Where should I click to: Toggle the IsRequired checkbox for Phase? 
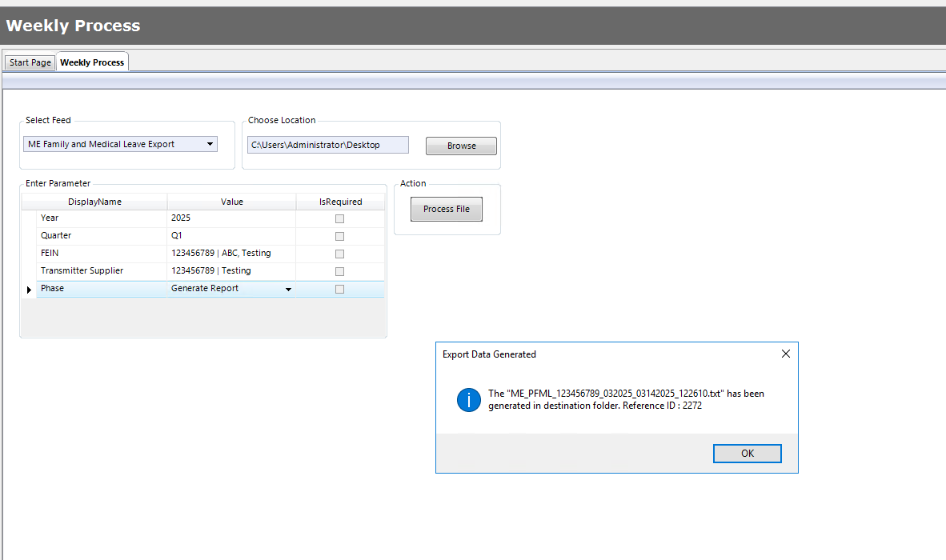click(339, 289)
